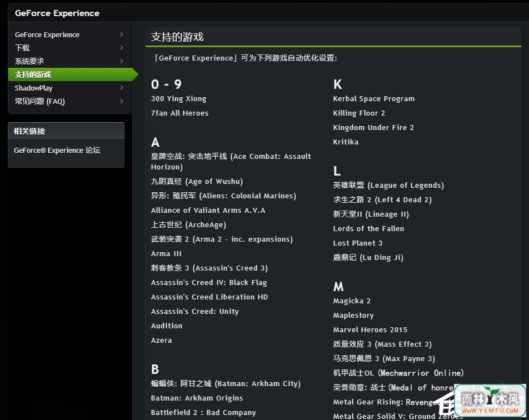Screen dimensions: 529x420
Task: Click Battlefield 2 : Bad Company
Action: [203, 413]
